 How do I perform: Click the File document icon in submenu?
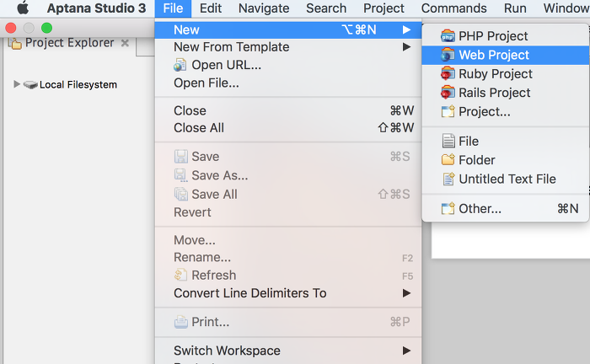click(448, 141)
